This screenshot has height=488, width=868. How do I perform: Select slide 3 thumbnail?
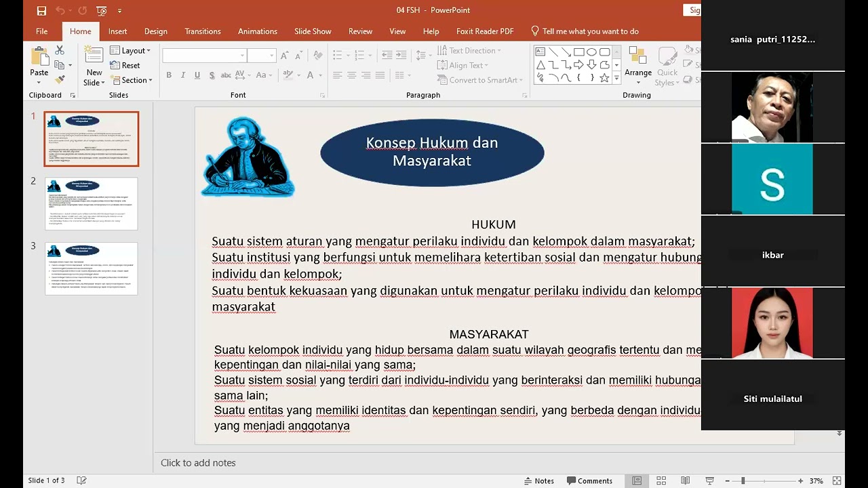pos(92,268)
